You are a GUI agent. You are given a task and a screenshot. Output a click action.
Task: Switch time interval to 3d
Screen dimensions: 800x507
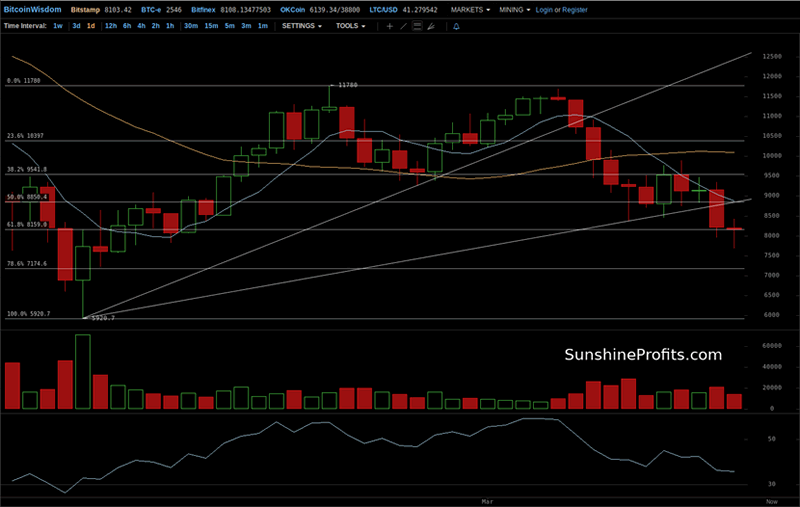point(76,26)
